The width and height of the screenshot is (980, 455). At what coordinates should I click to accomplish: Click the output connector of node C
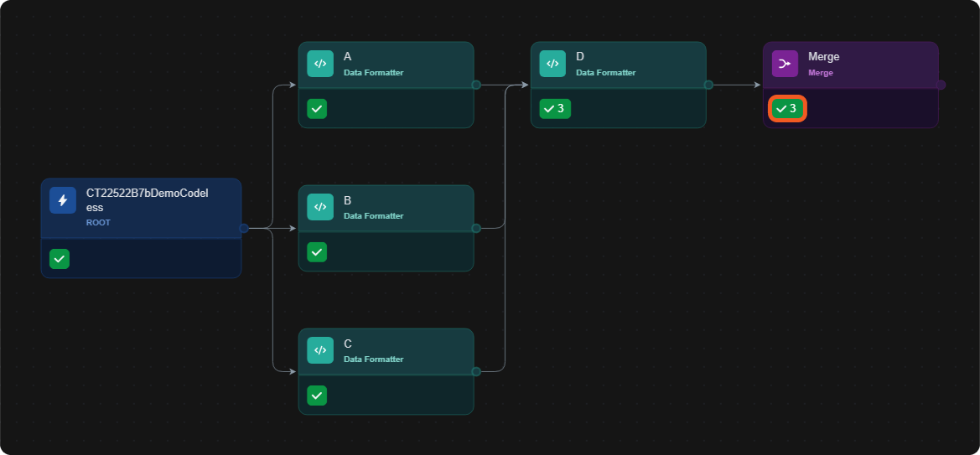(476, 371)
